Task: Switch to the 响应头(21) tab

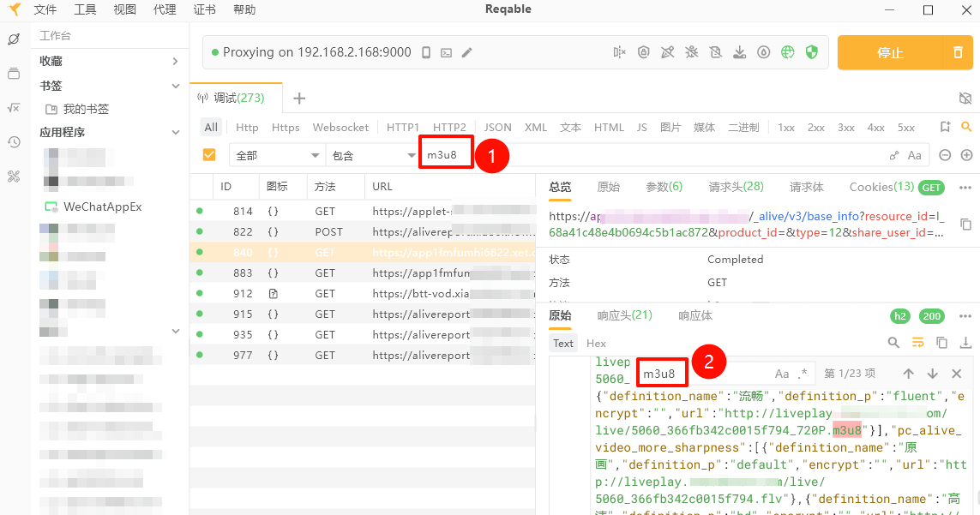Action: tap(624, 315)
